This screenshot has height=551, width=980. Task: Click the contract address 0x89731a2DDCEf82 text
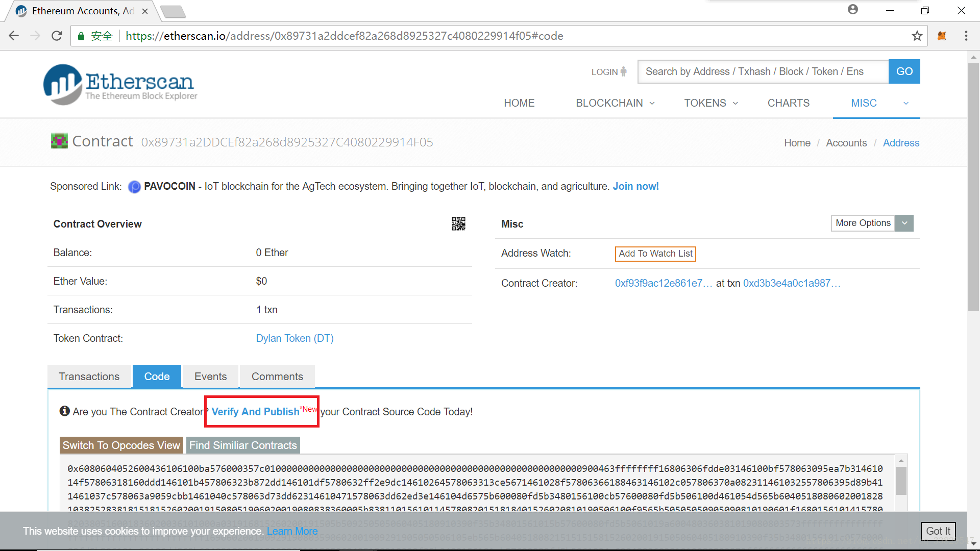tap(287, 142)
